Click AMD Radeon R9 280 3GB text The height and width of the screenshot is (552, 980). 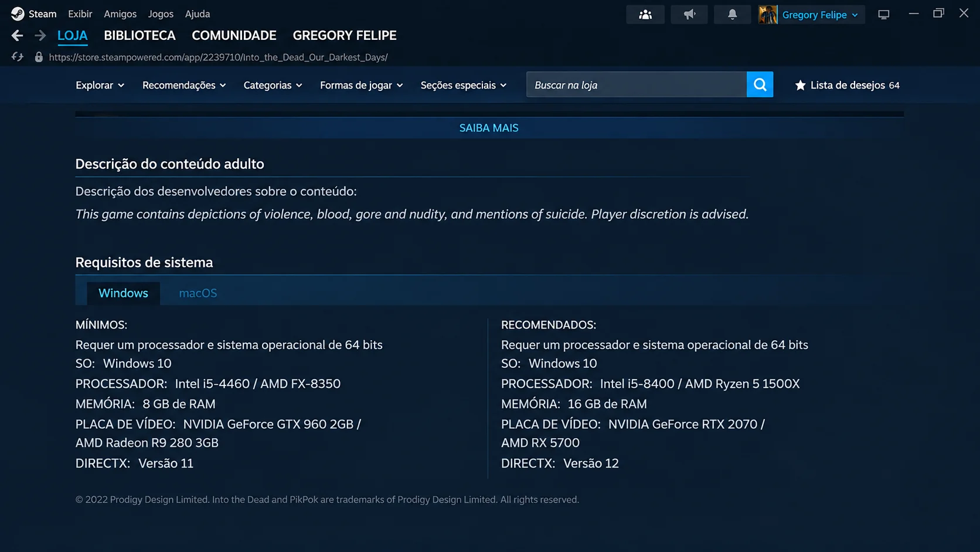[x=147, y=443]
